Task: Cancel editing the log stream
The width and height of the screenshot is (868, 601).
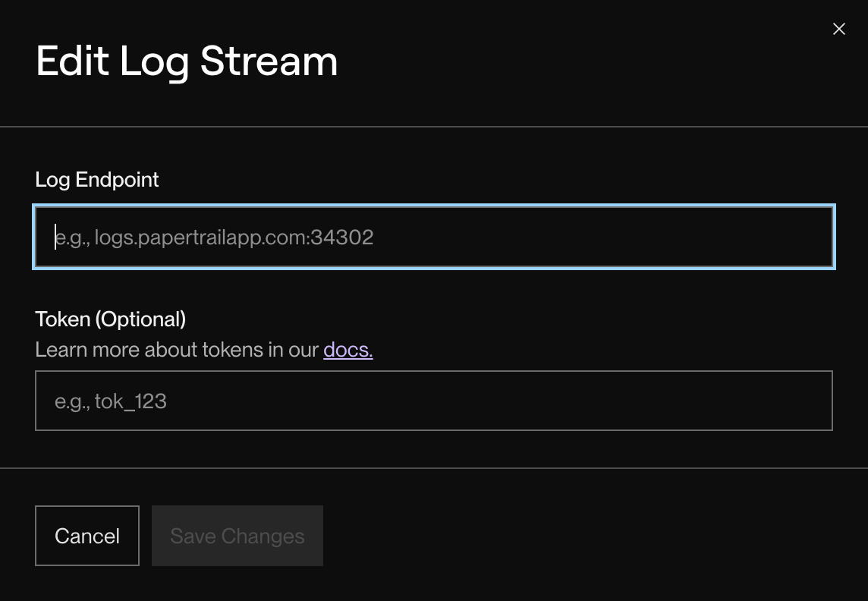Action: coord(86,535)
